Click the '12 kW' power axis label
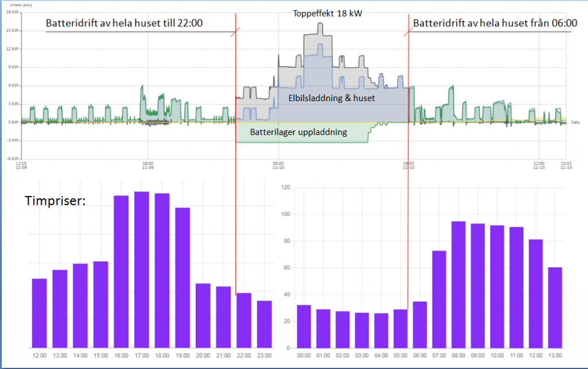Screen dimensions: 588x369 pyautogui.click(x=13, y=49)
